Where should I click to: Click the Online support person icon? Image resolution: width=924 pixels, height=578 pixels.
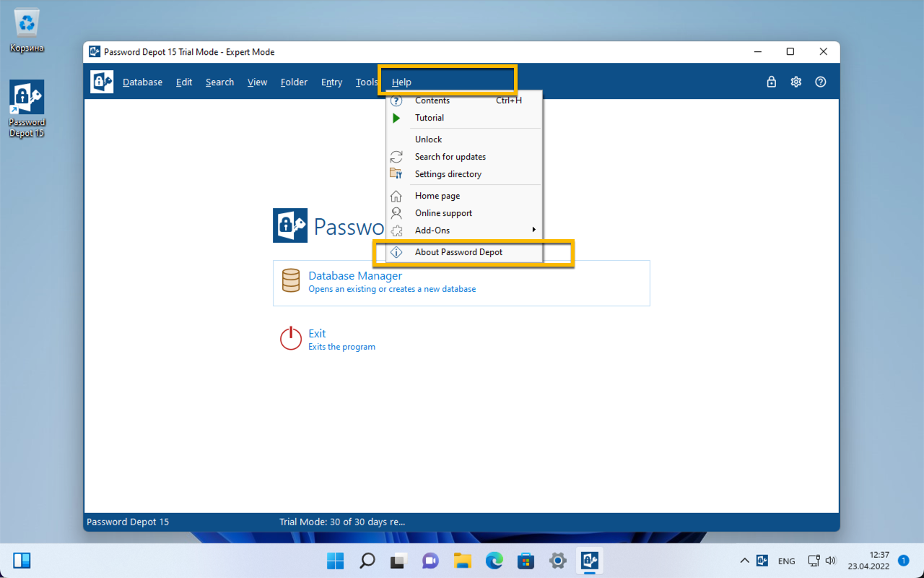(396, 213)
